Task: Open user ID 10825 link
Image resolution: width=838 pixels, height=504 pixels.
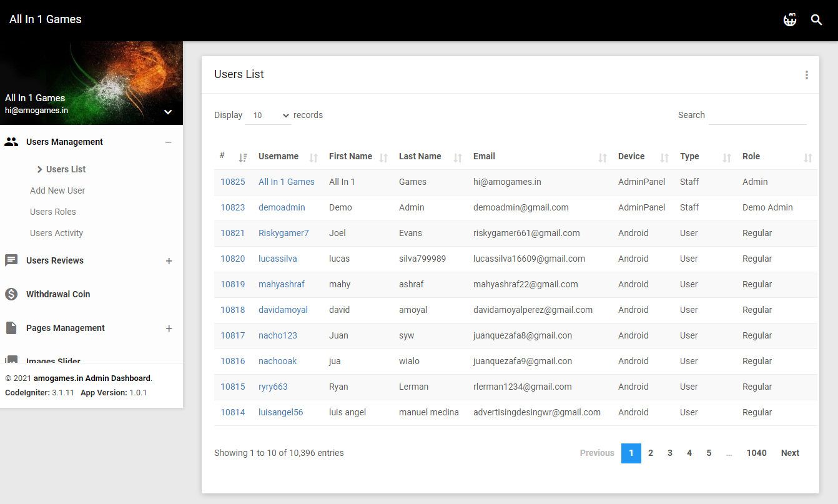Action: pyautogui.click(x=233, y=182)
